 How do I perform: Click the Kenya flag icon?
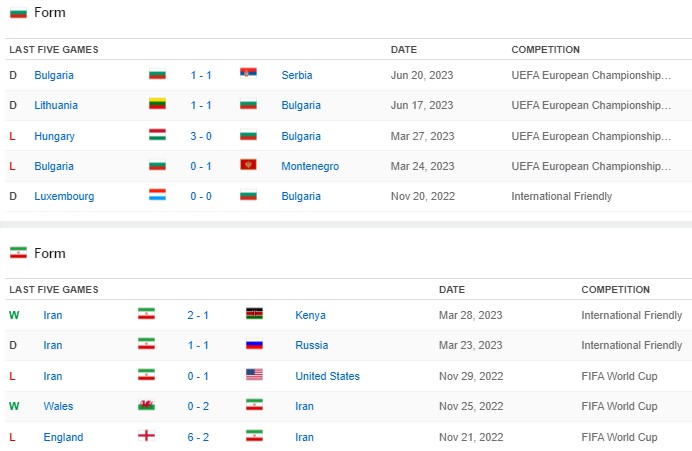[x=254, y=313]
